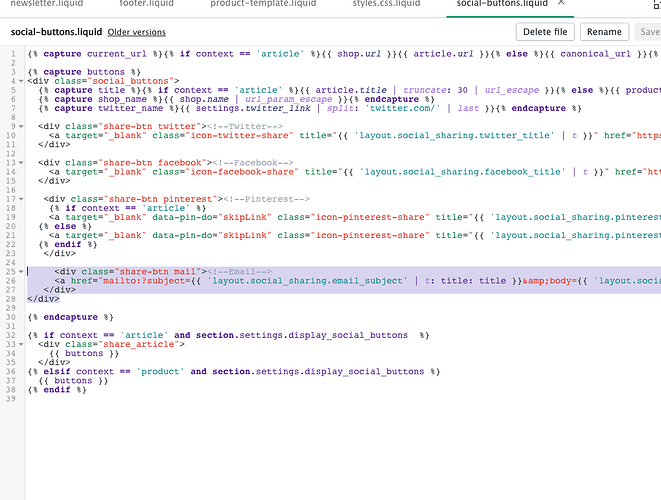Viewport: 661px width, 500px height.
Task: Collapse the code fold at line 9
Action: [21, 126]
